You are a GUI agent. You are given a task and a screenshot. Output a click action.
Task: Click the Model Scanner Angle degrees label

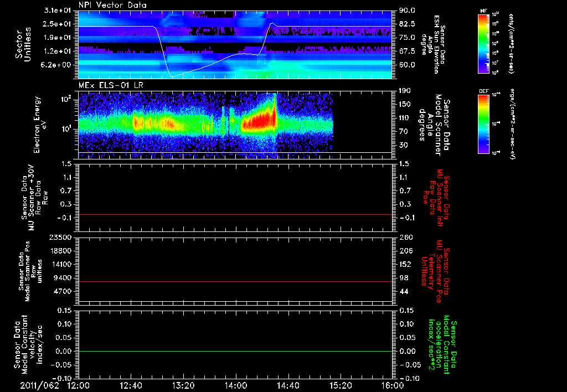(x=434, y=125)
